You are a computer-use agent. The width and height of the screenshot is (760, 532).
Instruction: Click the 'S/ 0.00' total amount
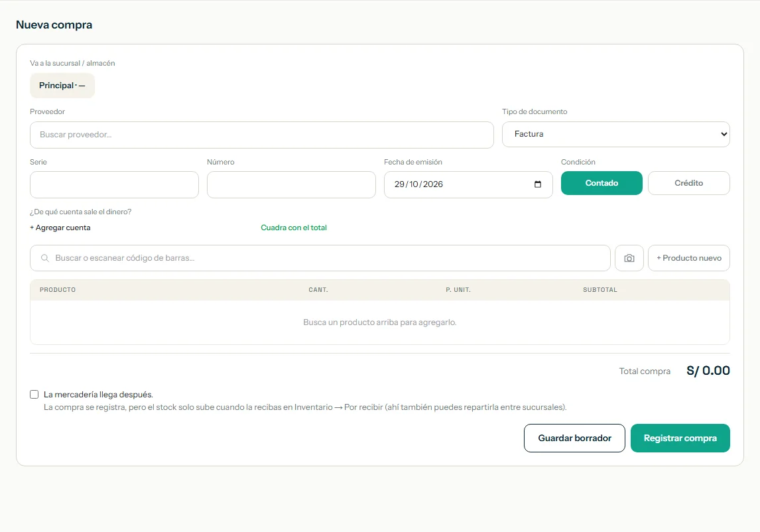point(708,371)
